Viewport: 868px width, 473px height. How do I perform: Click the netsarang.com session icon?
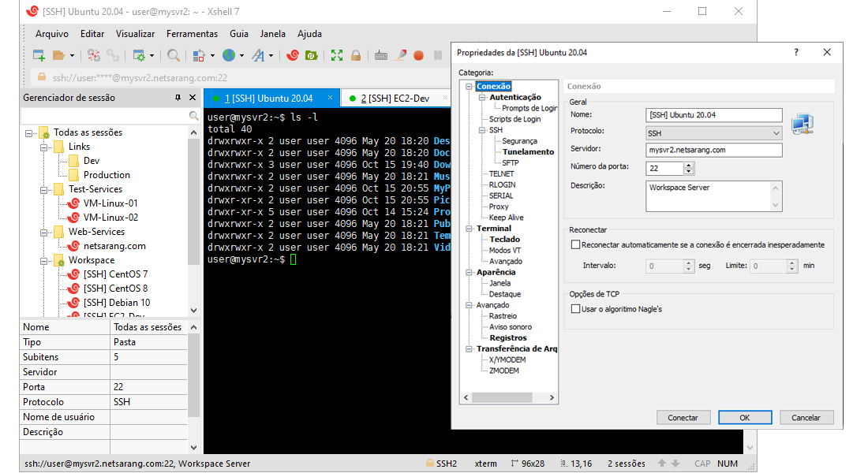click(73, 246)
